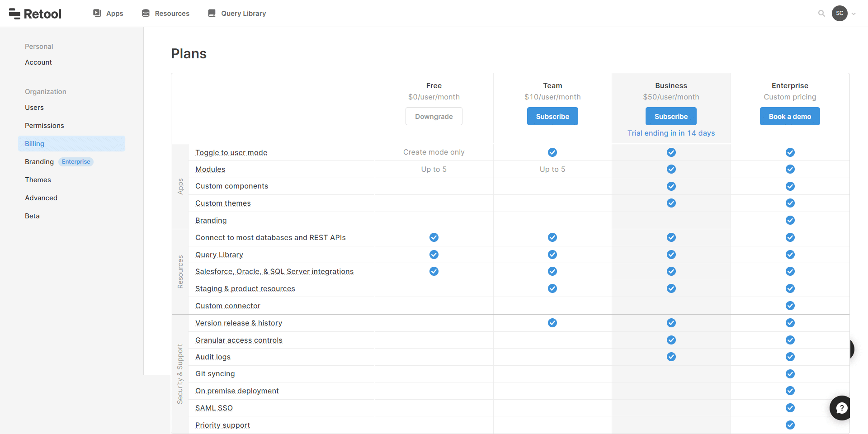Viewport: 868px width, 434px height.
Task: Click Create mode only cell
Action: pyautogui.click(x=434, y=152)
